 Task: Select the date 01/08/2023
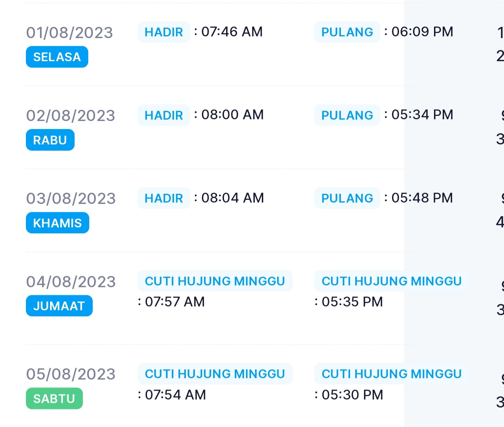[x=70, y=33]
